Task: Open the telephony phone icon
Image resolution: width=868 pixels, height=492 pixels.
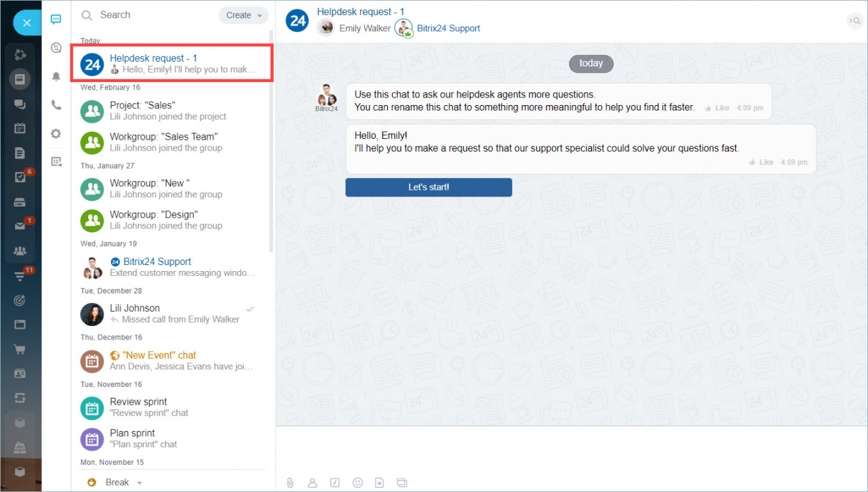Action: [56, 105]
